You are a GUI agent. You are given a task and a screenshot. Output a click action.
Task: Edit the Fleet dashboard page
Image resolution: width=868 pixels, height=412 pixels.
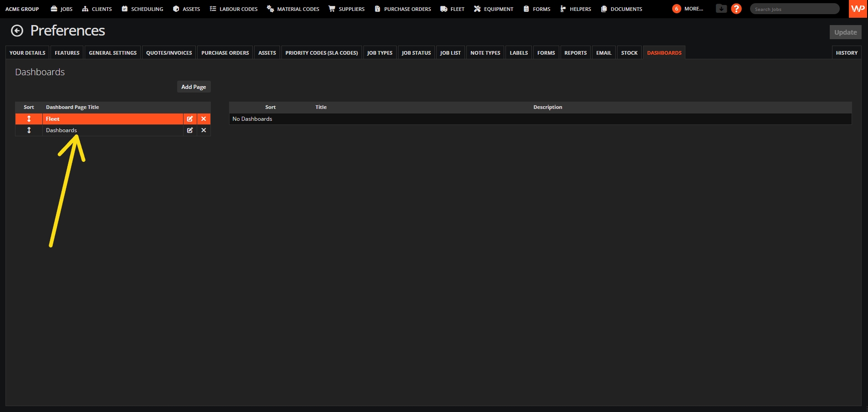[190, 119]
